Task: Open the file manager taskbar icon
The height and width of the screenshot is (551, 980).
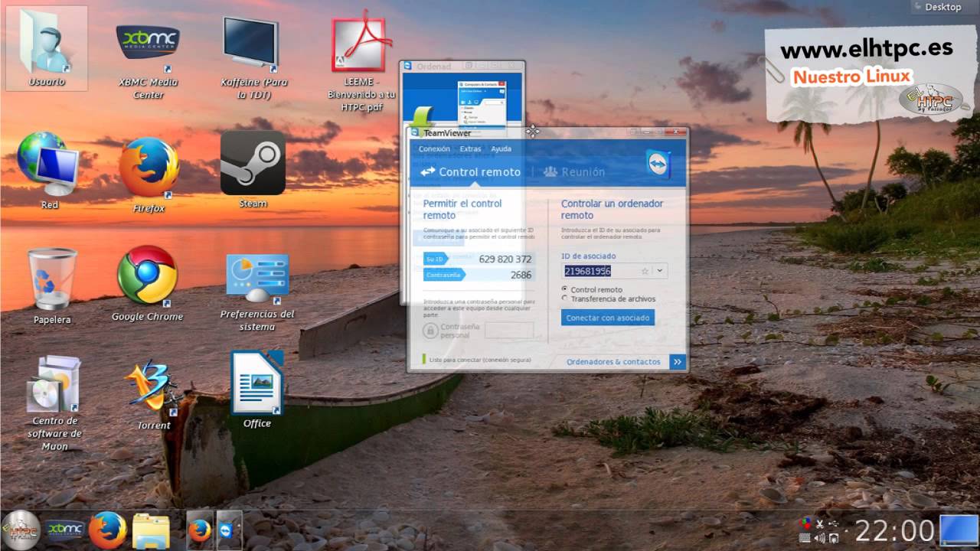Action: (151, 530)
